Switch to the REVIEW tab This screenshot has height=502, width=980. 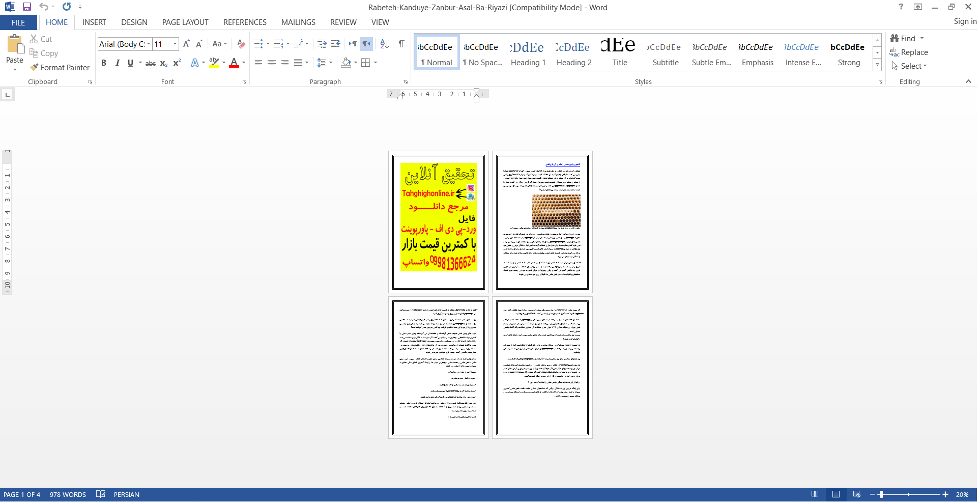click(343, 22)
